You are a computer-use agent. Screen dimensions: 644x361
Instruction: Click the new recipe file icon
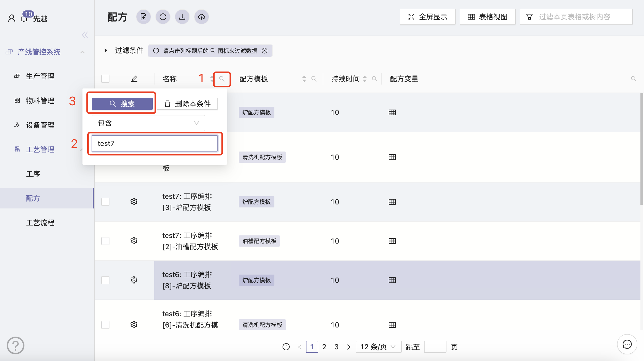[x=144, y=17]
